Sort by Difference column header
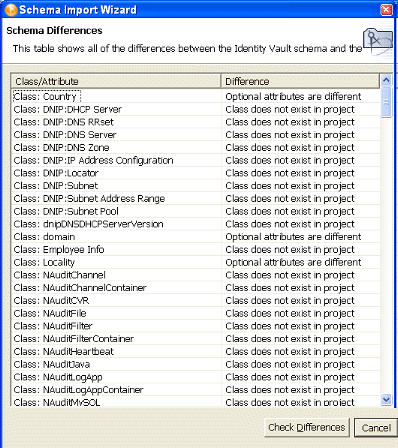 [x=300, y=81]
